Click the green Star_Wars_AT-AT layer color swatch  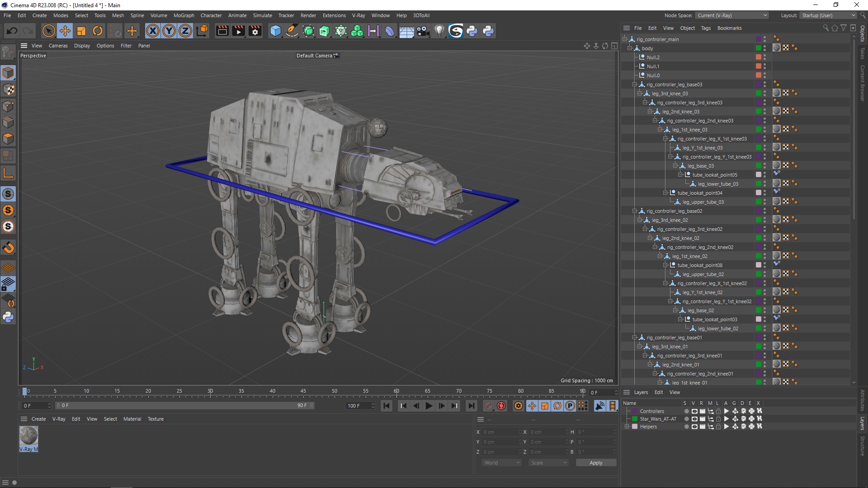(x=635, y=419)
